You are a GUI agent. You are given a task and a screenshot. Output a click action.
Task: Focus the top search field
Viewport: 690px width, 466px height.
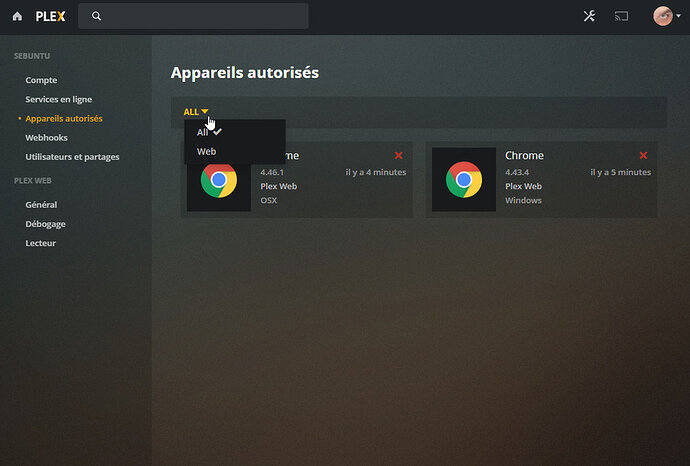point(193,16)
